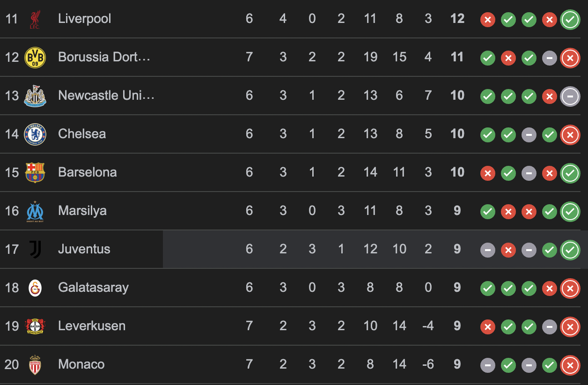Open the Barcelona crest icon
588x385 pixels.
pos(35,172)
